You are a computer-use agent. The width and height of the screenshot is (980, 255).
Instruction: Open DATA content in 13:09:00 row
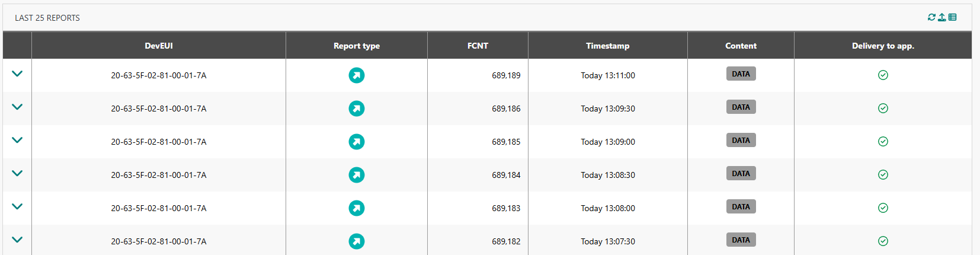741,141
